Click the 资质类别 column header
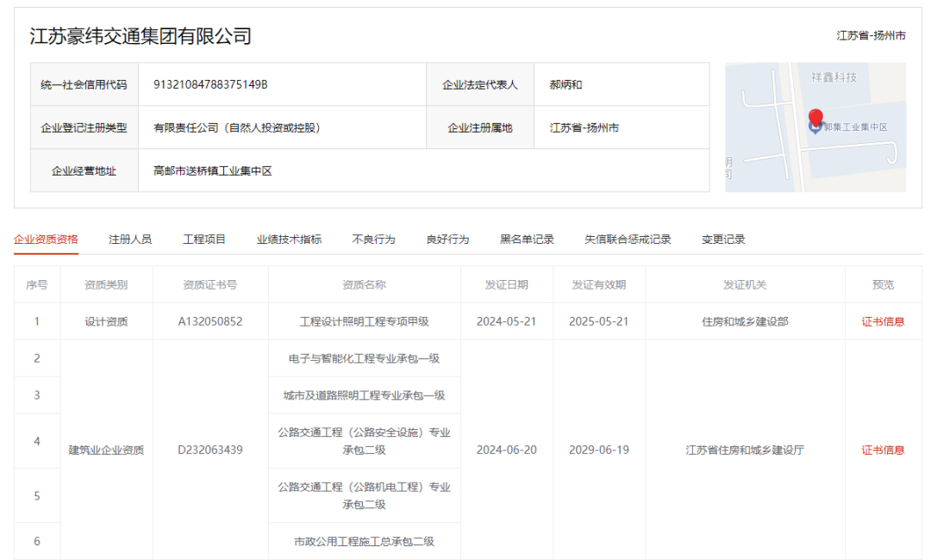 click(106, 285)
